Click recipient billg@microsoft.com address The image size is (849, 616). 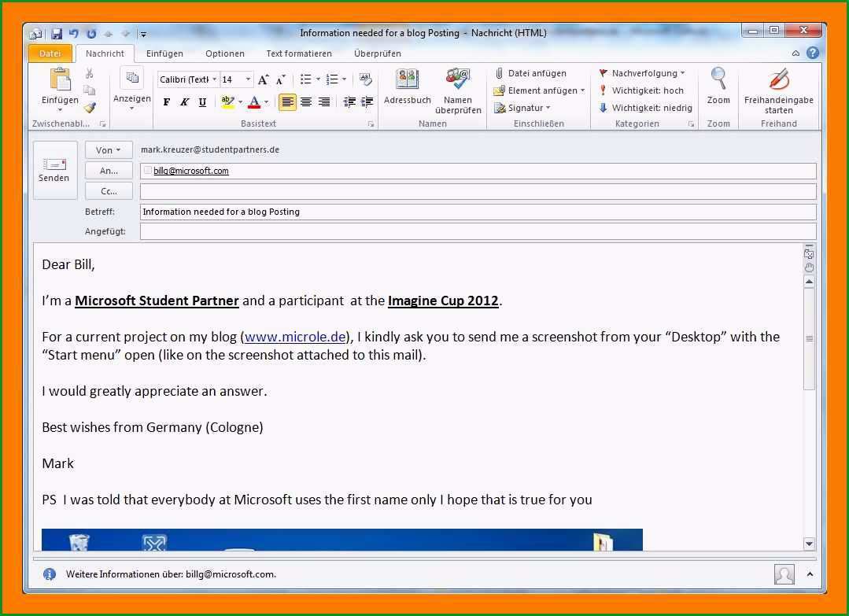[191, 171]
